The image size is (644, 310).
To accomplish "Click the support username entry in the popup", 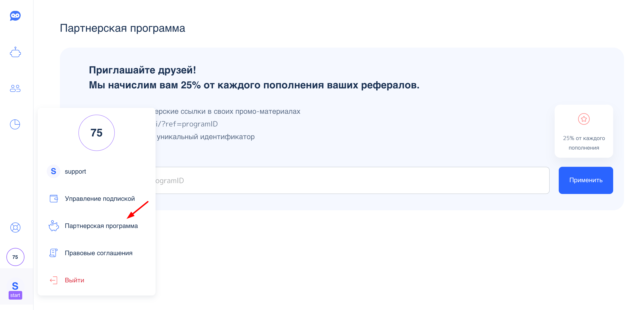I will pos(75,171).
